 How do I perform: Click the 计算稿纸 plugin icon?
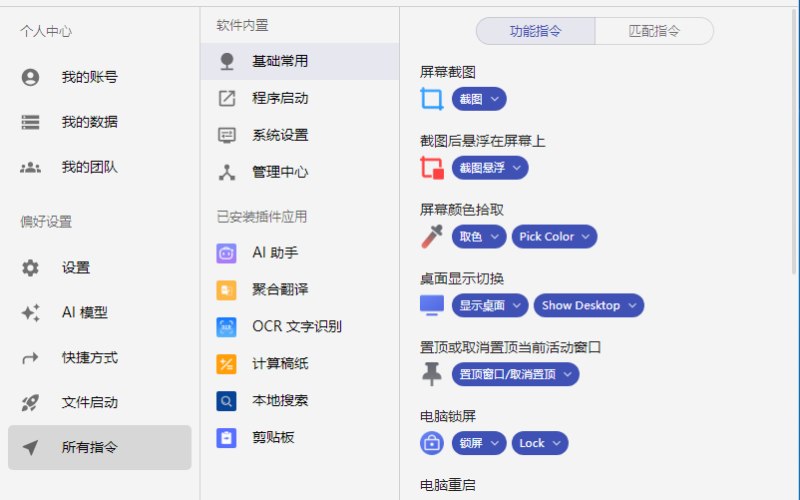(x=227, y=364)
